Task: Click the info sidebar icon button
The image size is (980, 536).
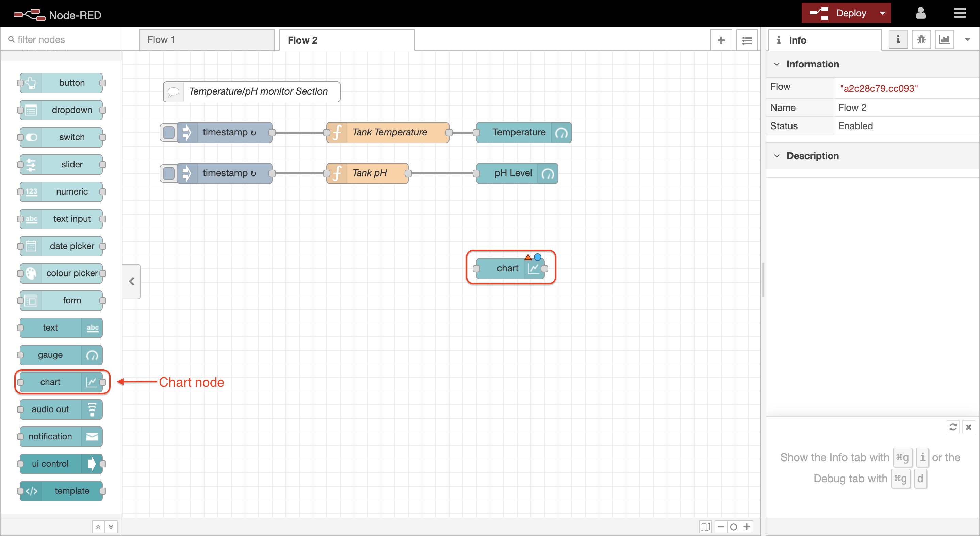Action: (x=898, y=39)
